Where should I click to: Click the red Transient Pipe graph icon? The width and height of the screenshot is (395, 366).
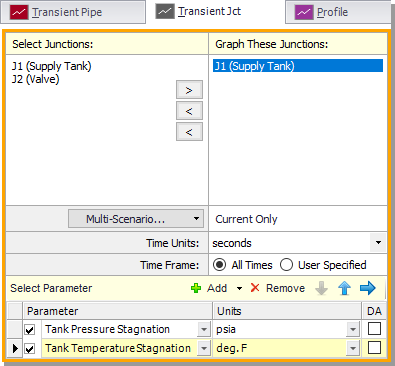(x=19, y=12)
